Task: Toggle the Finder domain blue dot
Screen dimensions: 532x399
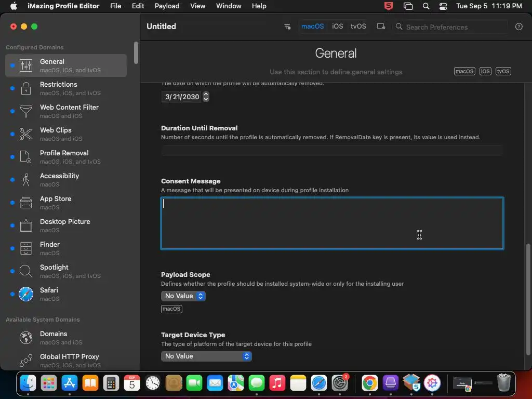Action: tap(12, 248)
